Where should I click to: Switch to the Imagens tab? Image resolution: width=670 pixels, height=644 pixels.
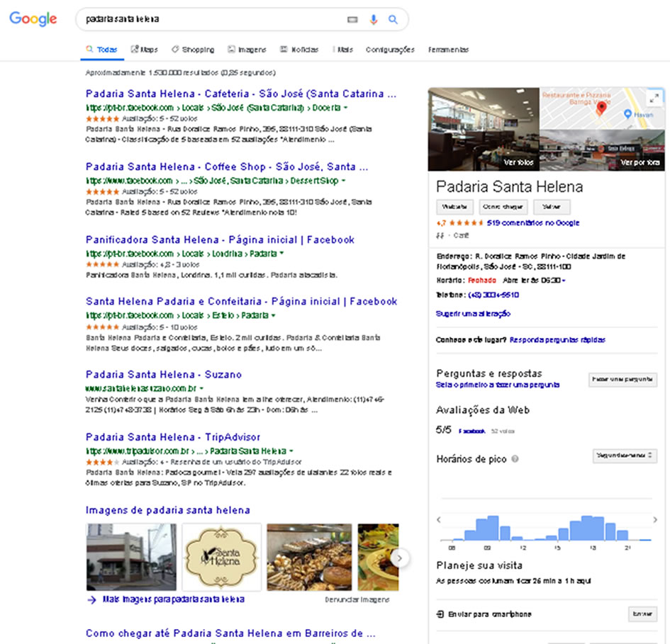click(x=247, y=50)
